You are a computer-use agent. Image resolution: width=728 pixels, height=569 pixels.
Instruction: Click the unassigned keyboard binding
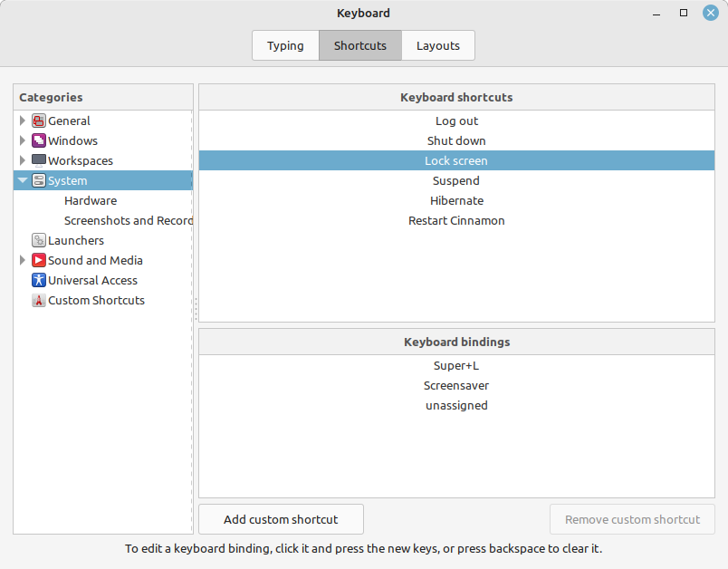(456, 405)
